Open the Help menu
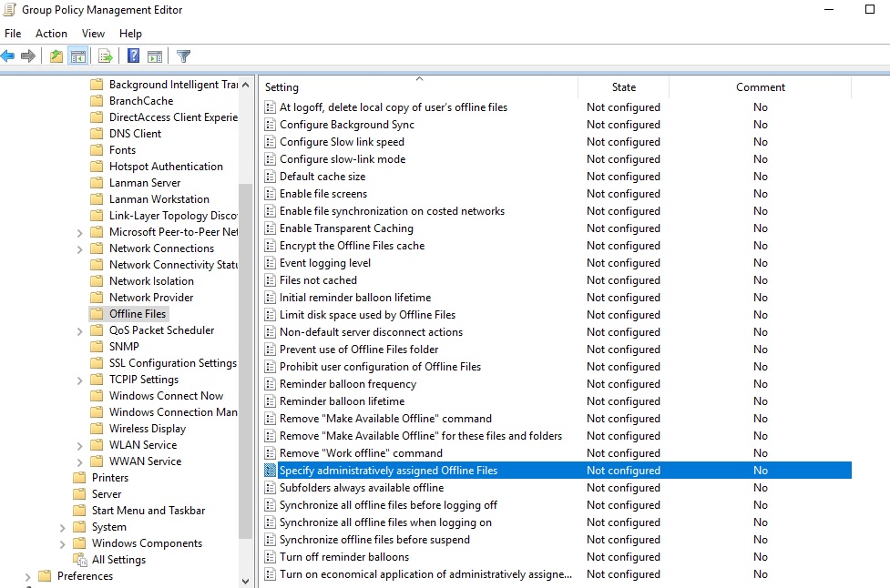This screenshot has width=890, height=588. (x=130, y=34)
